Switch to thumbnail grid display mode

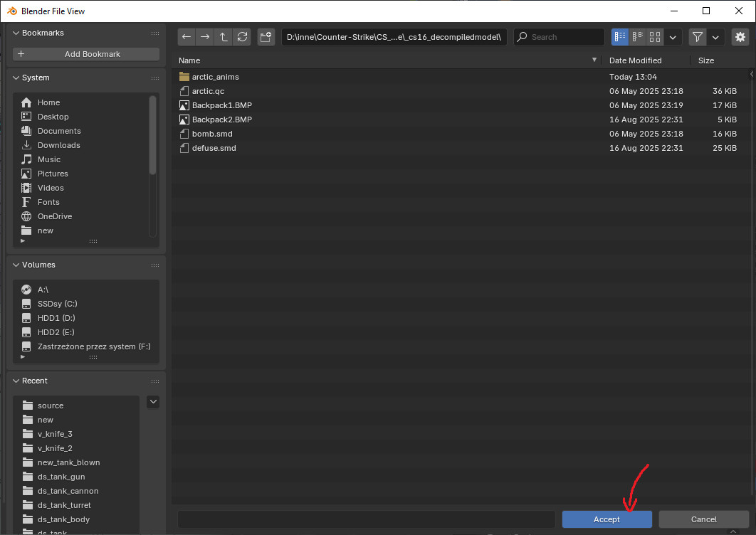[655, 37]
